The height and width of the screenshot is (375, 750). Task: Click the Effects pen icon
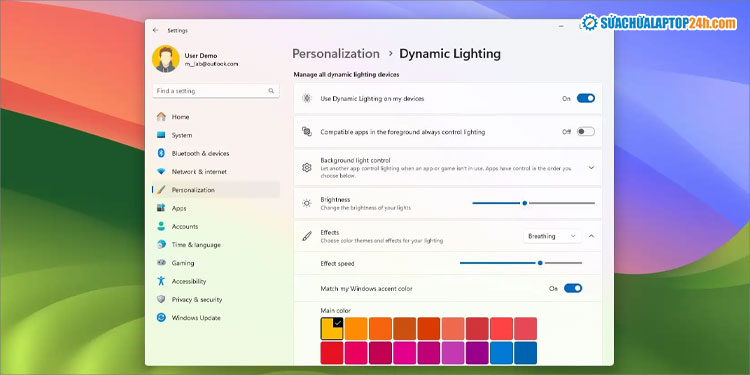307,236
